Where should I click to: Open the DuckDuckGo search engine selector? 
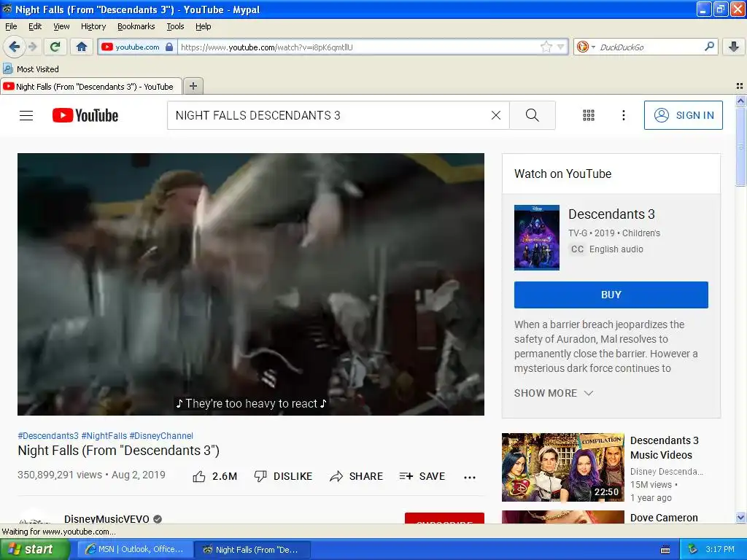click(586, 47)
